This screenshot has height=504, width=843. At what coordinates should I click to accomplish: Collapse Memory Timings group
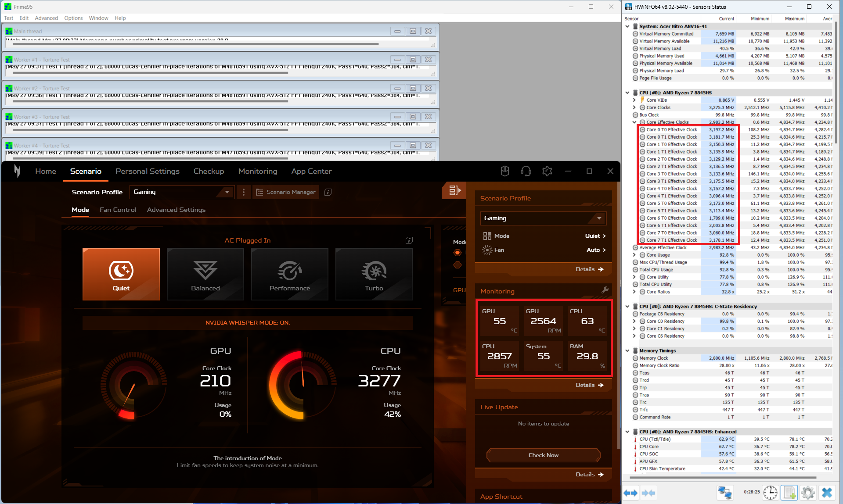627,350
